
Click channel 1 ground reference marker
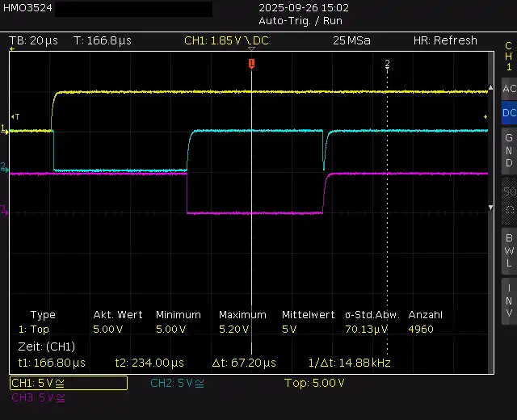click(4, 128)
